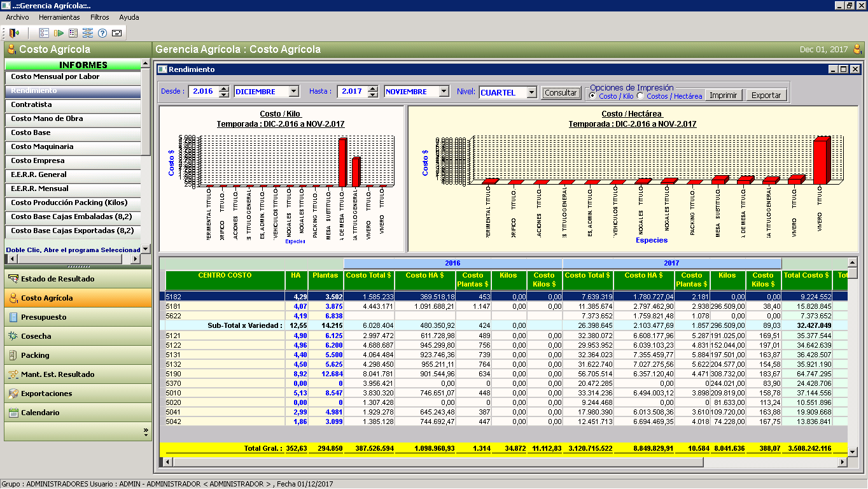Switch to Cosecha module
868x489 pixels.
(78, 336)
